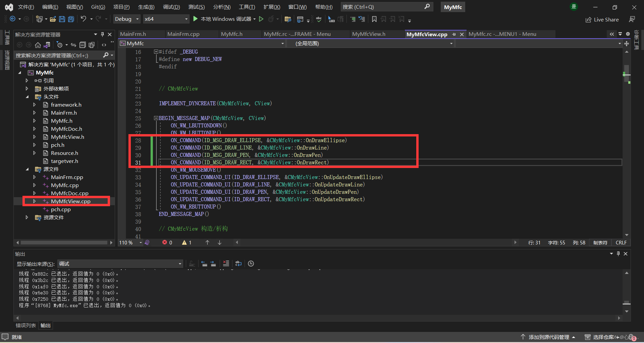This screenshot has width=644, height=343.
Task: Toggle timestamp clock icon in Output panel
Action: coord(251,264)
